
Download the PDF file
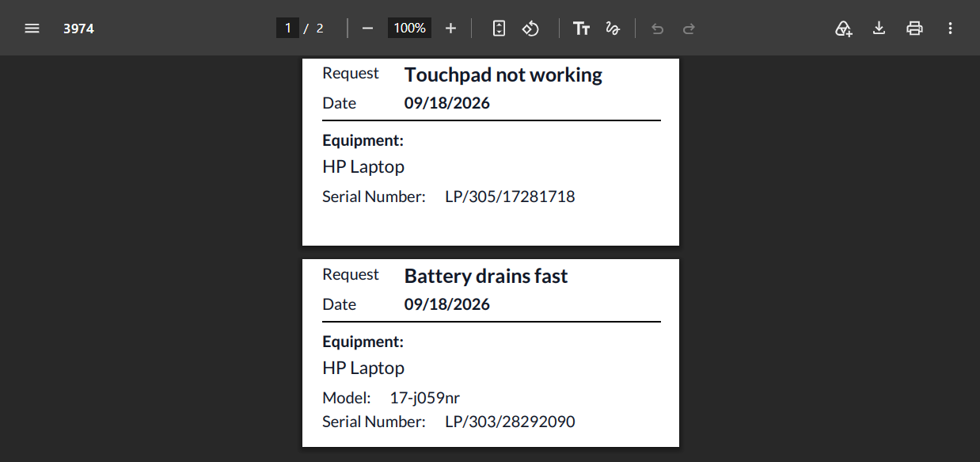[879, 29]
